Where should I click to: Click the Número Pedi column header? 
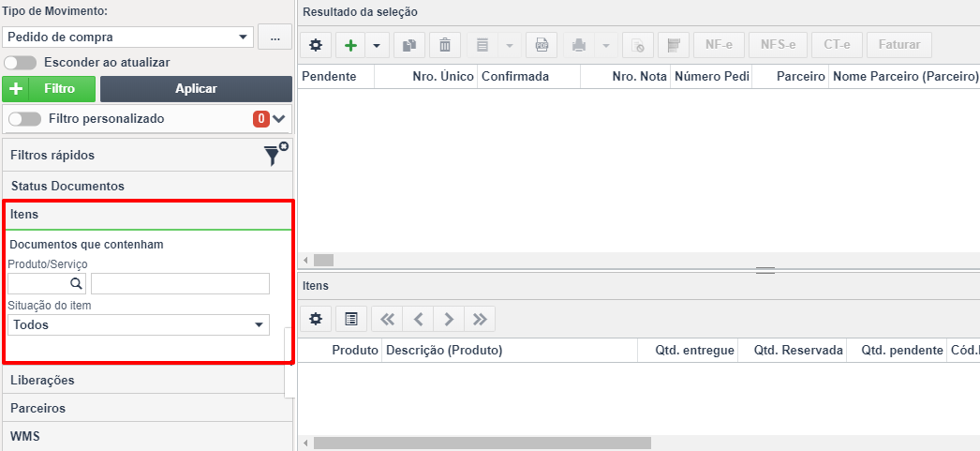click(x=711, y=76)
